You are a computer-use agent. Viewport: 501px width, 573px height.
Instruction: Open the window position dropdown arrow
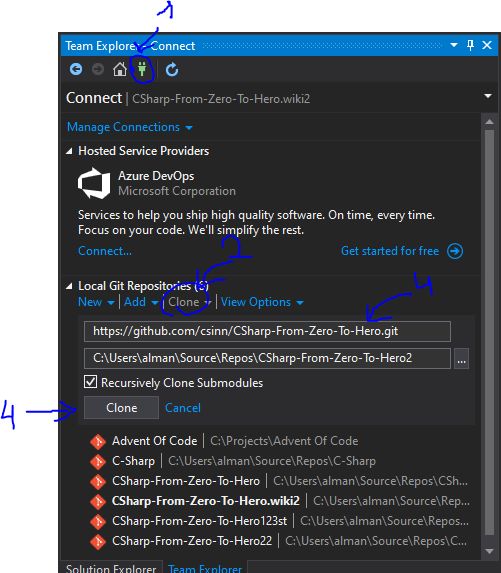(x=454, y=45)
